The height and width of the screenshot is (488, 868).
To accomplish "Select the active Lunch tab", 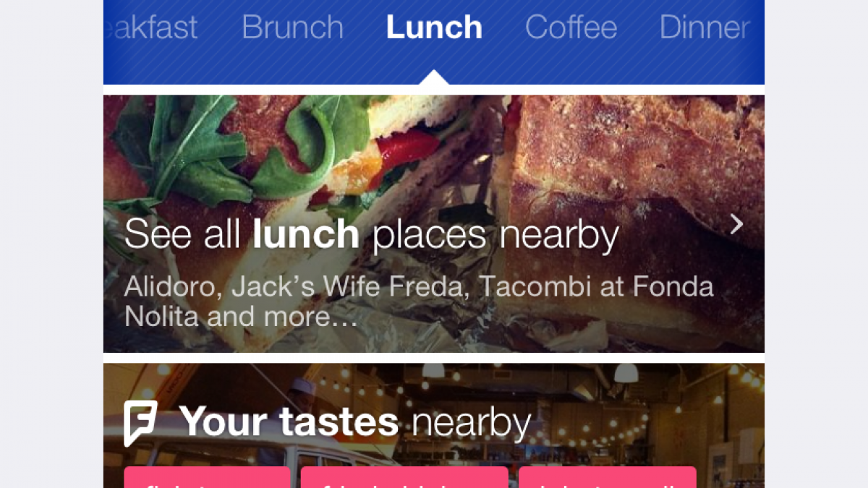I will point(434,27).
